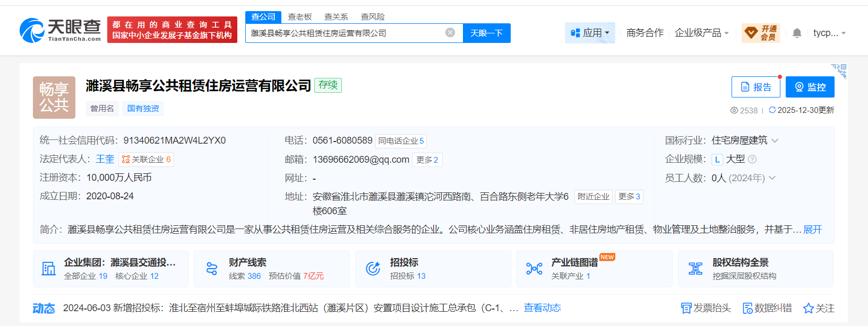Click the 预估价值 7亿元 value

coord(296,276)
